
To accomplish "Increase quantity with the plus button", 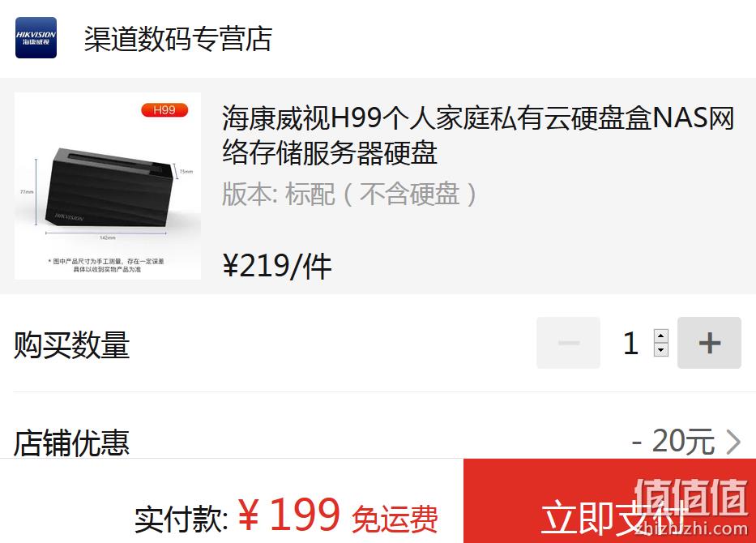I will coord(709,343).
